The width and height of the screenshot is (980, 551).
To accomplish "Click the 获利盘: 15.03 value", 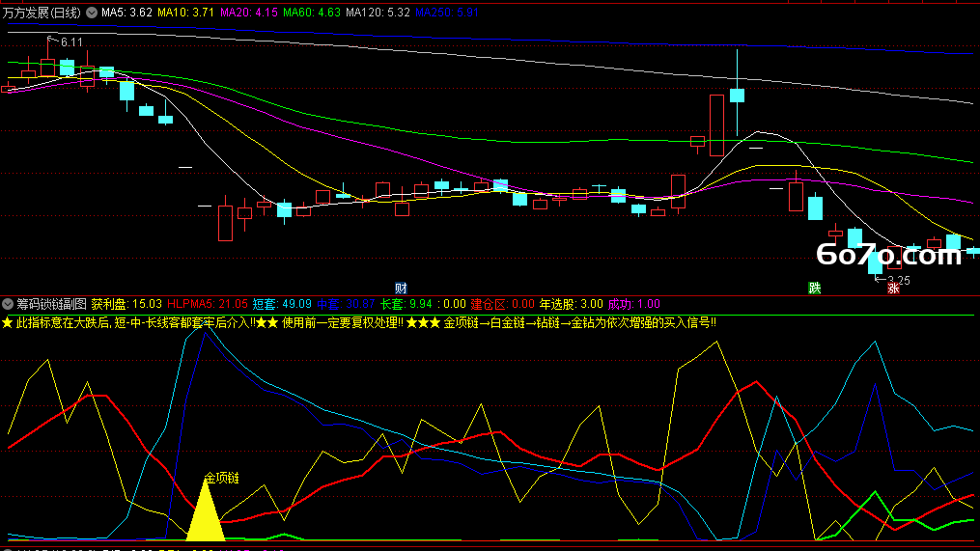I will coord(126,304).
